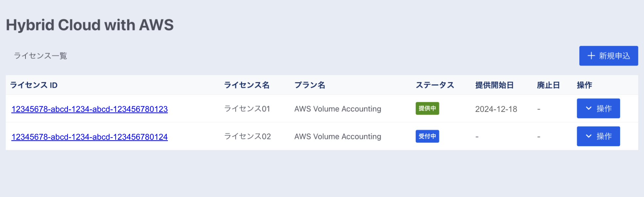Select the プラン名 column header
The height and width of the screenshot is (197, 644).
[x=310, y=85]
